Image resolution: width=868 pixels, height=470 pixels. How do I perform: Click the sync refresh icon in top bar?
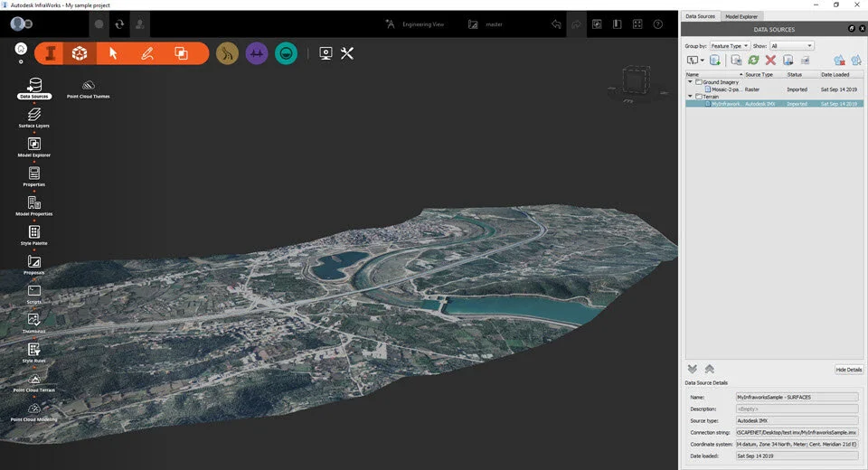click(119, 24)
